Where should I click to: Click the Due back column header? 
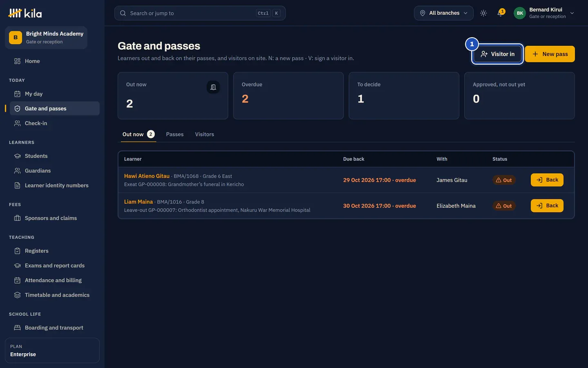click(354, 159)
